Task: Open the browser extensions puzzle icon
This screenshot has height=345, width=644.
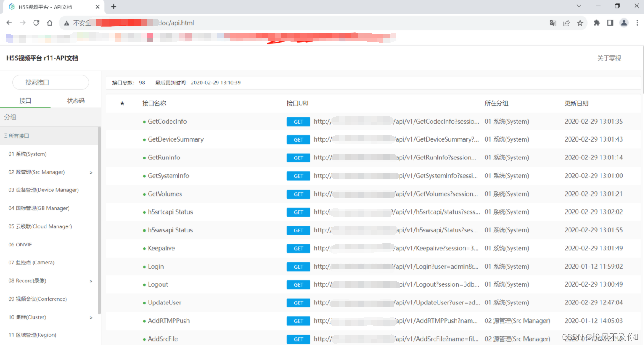Action: pyautogui.click(x=597, y=23)
